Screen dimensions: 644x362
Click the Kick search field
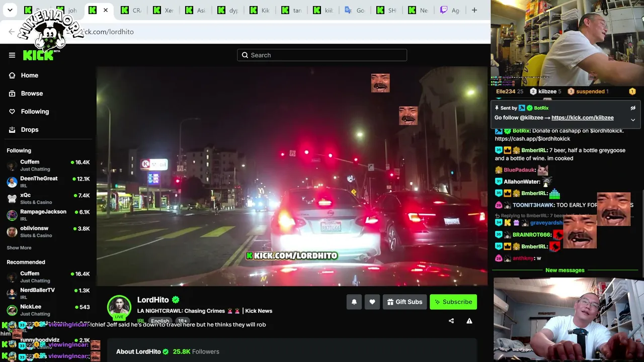(x=322, y=55)
